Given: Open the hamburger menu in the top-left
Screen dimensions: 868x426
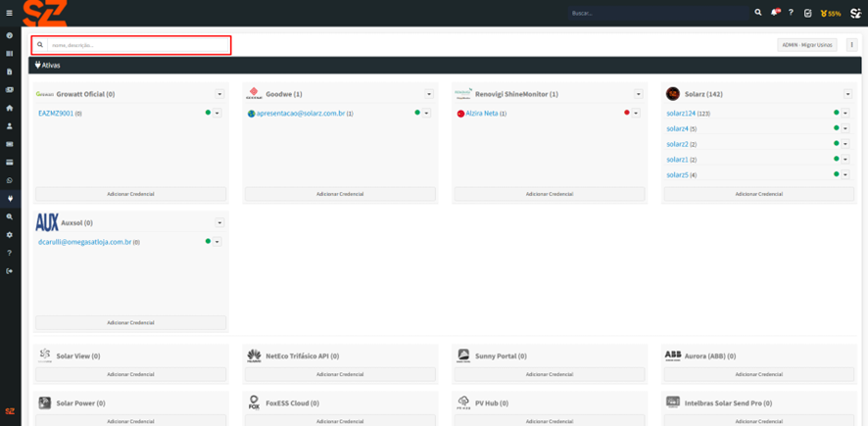Looking at the screenshot, I should click(x=10, y=13).
